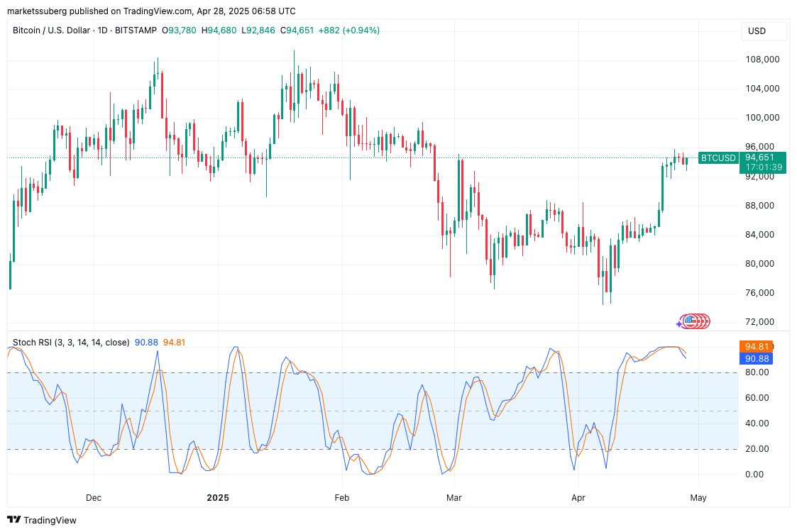Viewport: 797px width, 532px height.
Task: Click the orange 94.81 Stoch RSI value tag
Action: (757, 347)
